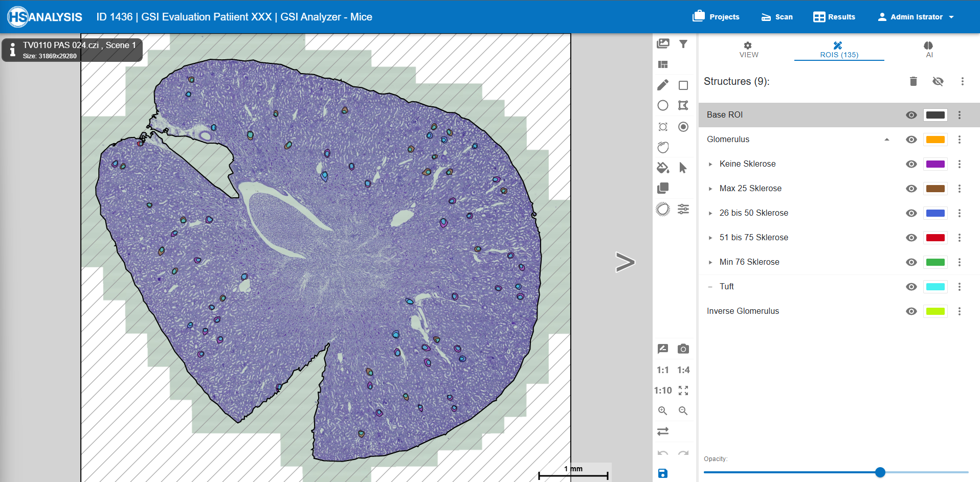980x482 pixels.
Task: Expand the Max 25 Sklerose item
Action: [x=710, y=189]
